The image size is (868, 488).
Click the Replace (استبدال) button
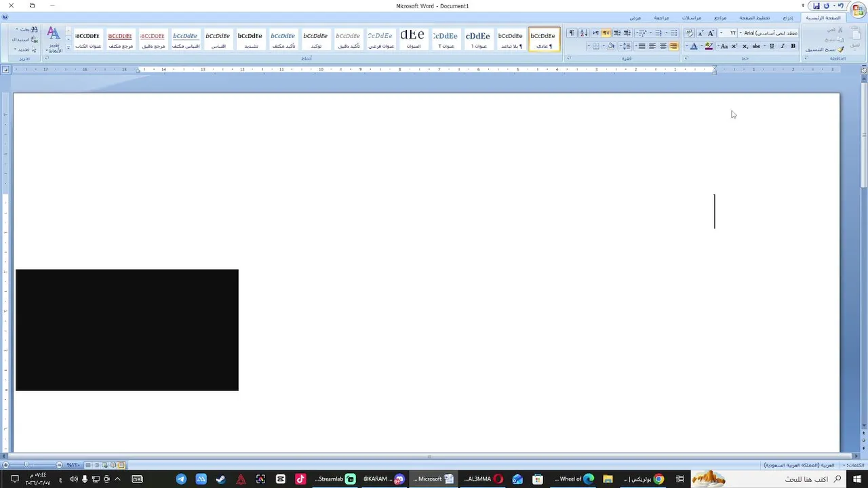coord(25,40)
